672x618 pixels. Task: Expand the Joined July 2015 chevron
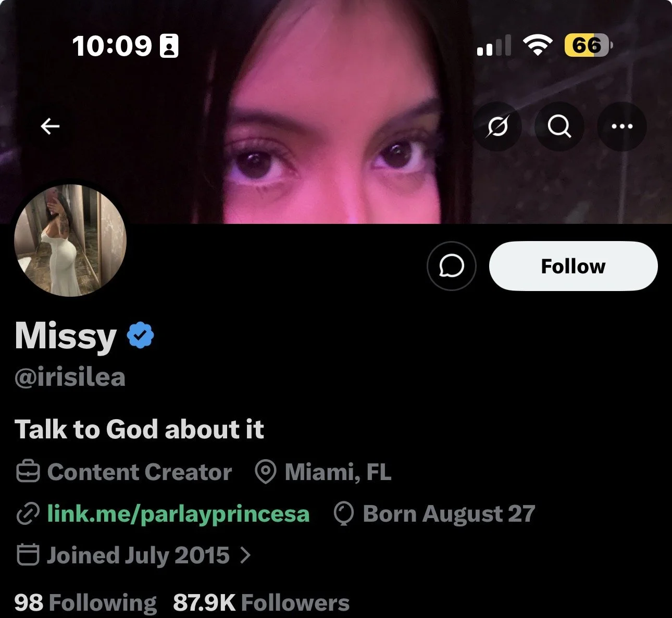(245, 556)
